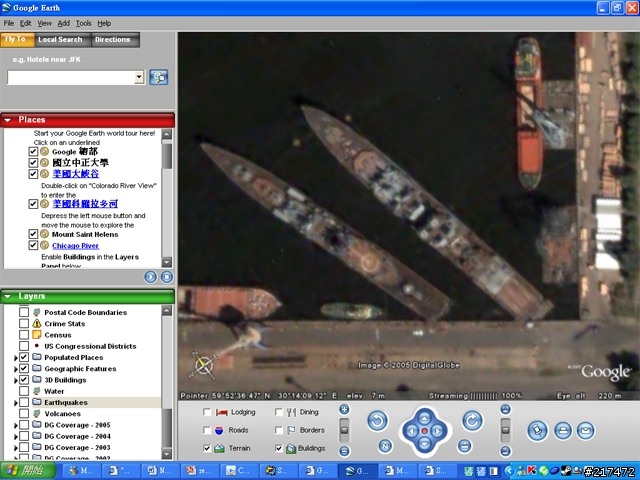Click the search magnifier button
This screenshot has width=640, height=480.
tap(159, 77)
